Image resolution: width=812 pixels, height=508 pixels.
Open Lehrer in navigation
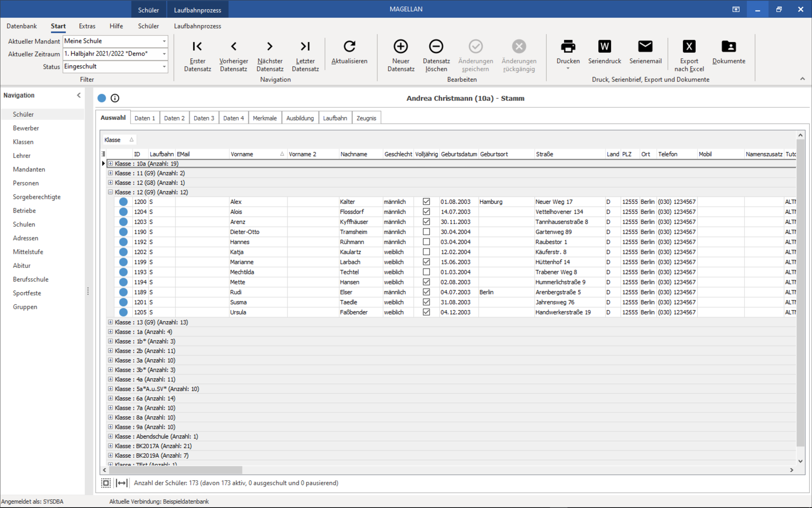click(21, 155)
